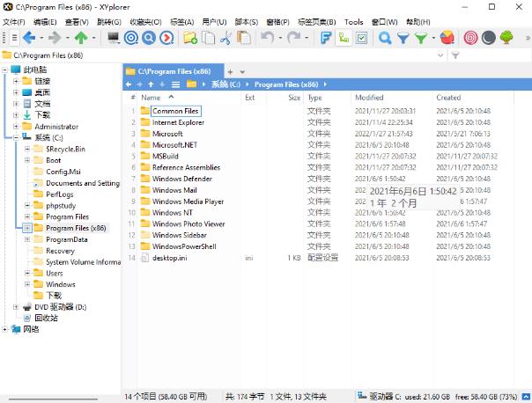Click the gray Forward arrow toolbar button

point(55,38)
